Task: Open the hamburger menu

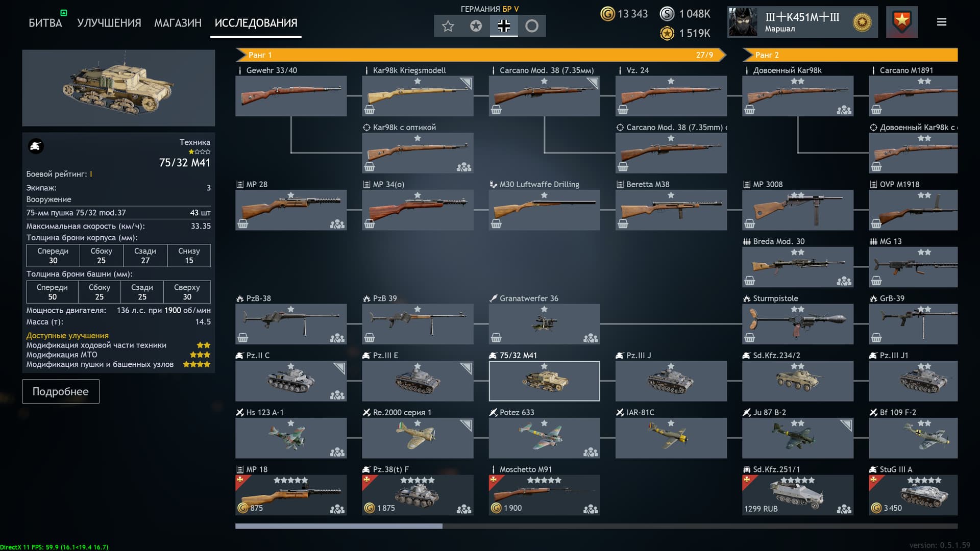Action: [x=942, y=22]
